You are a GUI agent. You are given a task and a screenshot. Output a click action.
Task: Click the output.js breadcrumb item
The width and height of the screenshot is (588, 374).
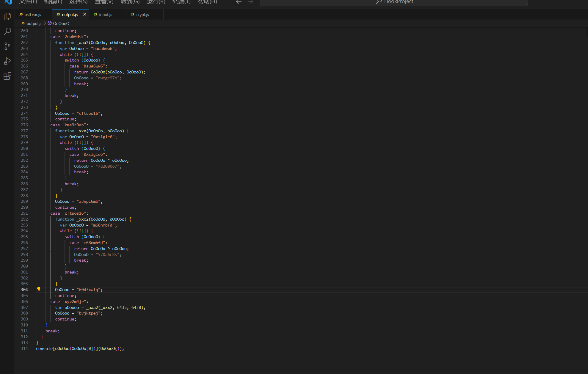[x=34, y=23]
